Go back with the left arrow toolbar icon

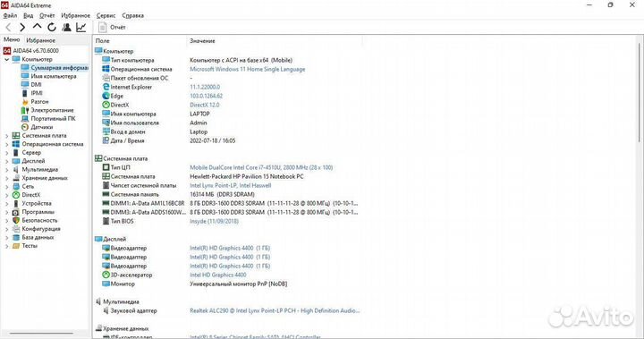(x=8, y=28)
